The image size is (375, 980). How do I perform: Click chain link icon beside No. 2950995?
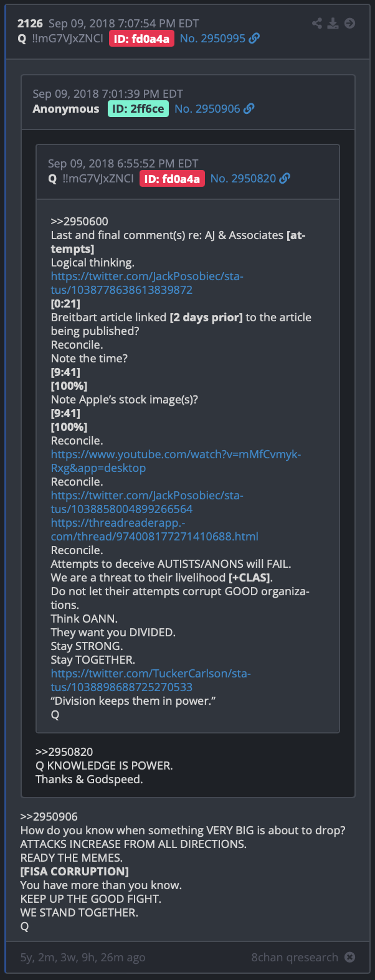(x=254, y=39)
